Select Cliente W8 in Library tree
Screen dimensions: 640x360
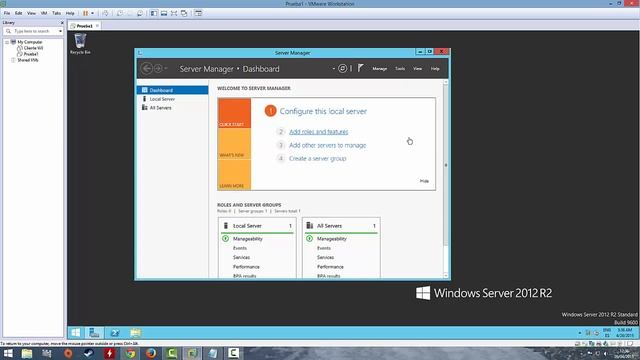pyautogui.click(x=33, y=48)
